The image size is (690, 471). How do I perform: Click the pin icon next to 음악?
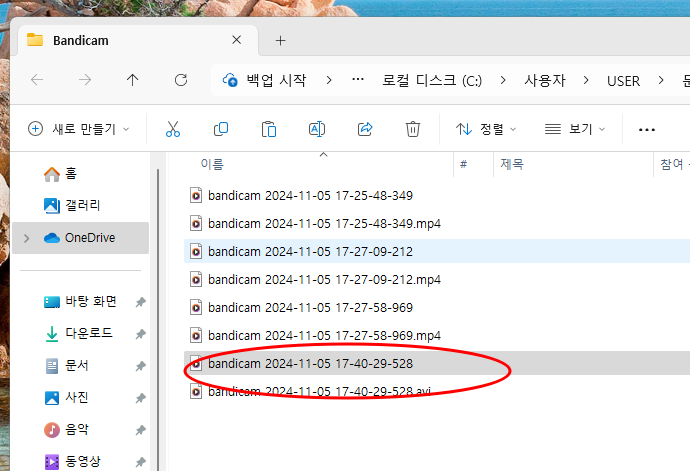[x=140, y=430]
